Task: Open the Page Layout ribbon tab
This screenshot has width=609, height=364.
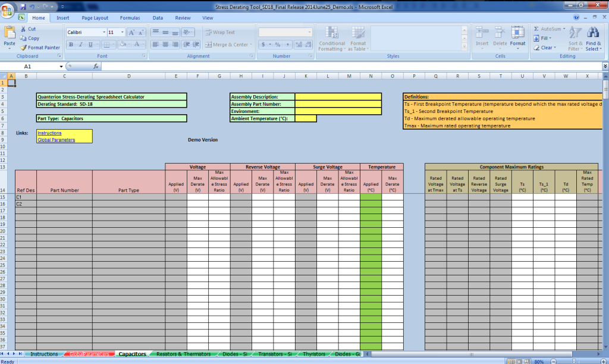Action: (95, 17)
